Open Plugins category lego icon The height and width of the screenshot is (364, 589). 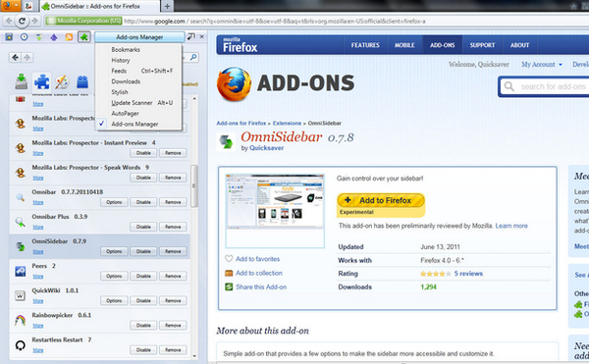coord(82,81)
